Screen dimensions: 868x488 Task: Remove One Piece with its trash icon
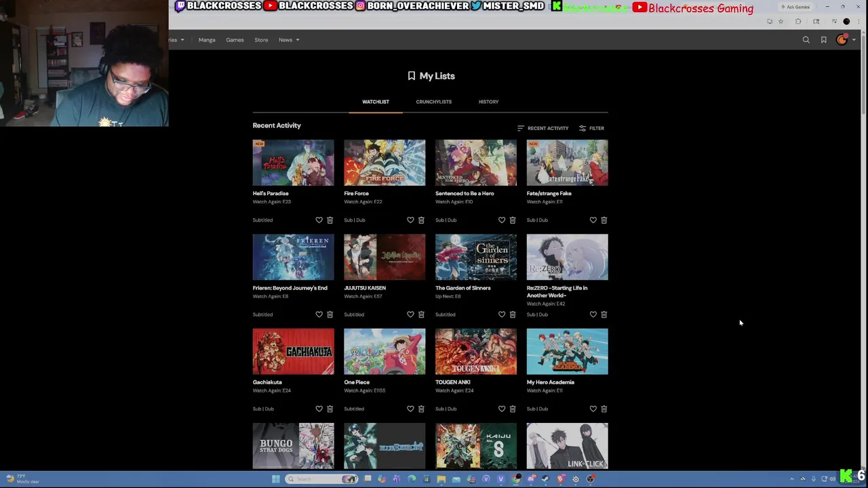[x=421, y=409]
